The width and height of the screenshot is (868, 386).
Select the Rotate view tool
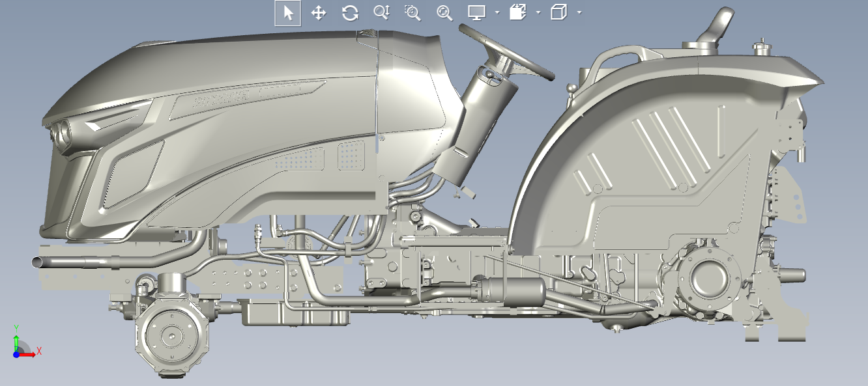coord(350,13)
